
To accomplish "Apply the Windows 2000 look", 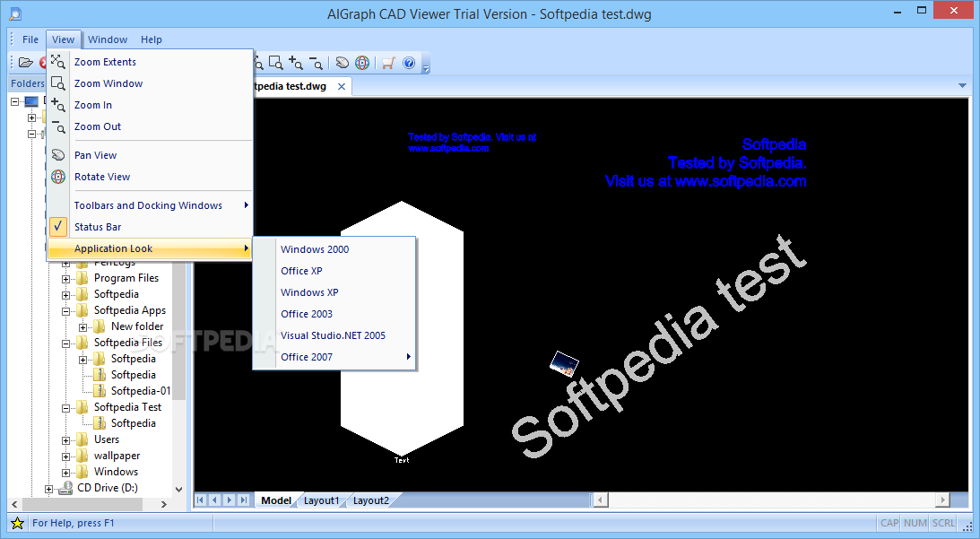I will [334, 248].
